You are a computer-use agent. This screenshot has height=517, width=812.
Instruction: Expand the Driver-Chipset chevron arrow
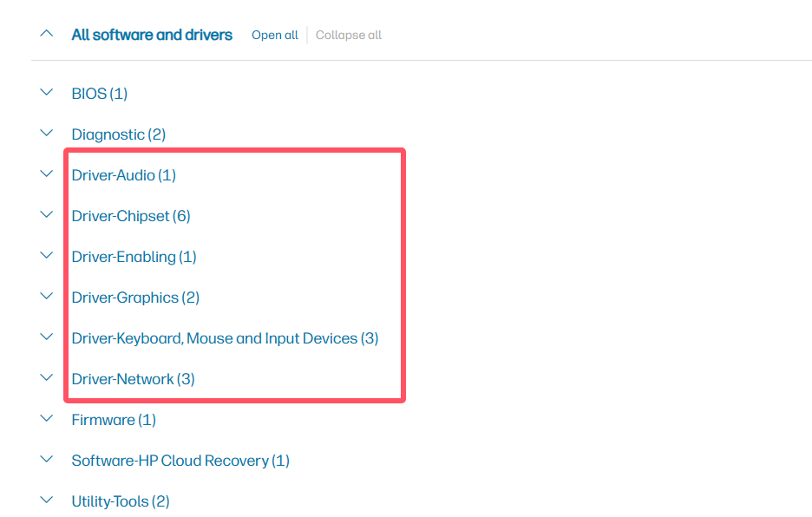click(47, 215)
